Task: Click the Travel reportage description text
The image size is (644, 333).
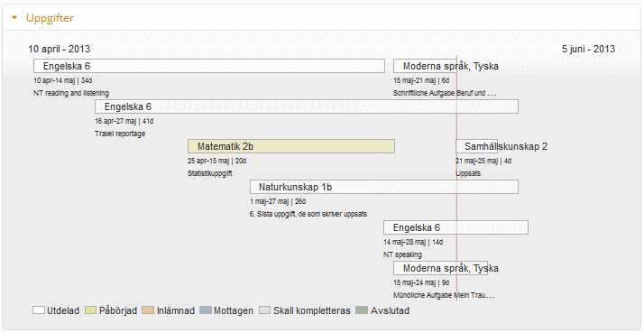Action: [x=120, y=134]
